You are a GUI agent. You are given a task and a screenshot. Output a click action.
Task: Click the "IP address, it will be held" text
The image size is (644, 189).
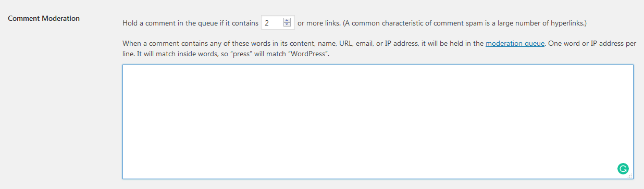[428, 44]
